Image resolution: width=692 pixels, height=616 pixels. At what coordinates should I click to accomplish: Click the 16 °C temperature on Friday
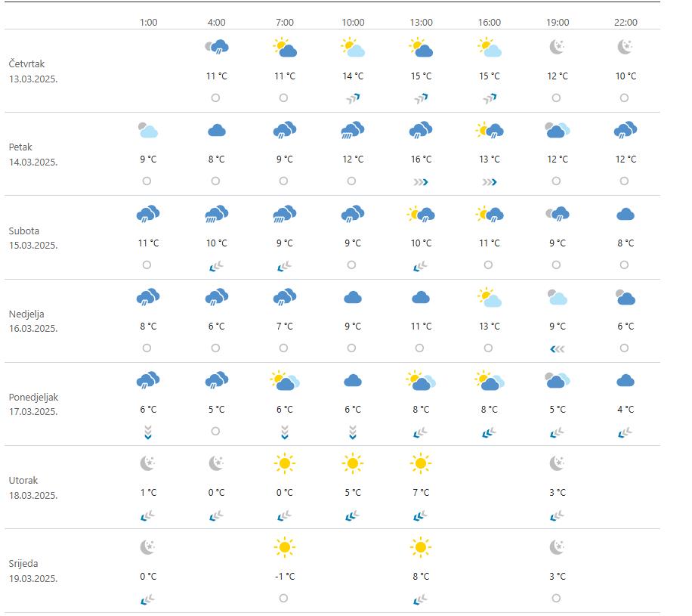tap(421, 159)
